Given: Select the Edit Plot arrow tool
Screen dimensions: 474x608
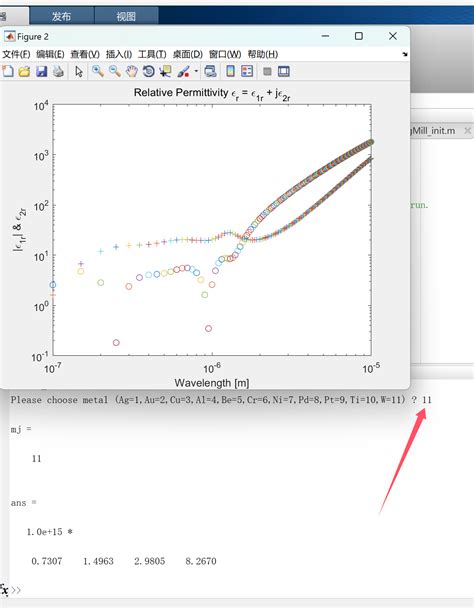Looking at the screenshot, I should point(79,71).
